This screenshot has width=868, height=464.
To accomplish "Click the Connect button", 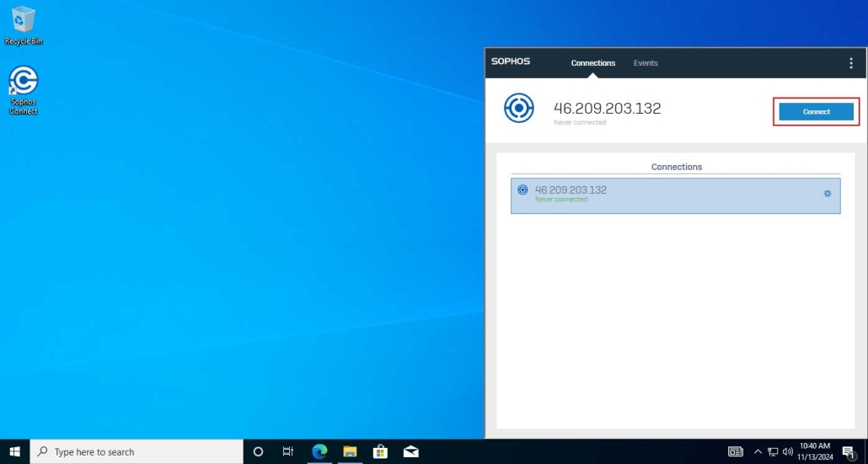I will coord(816,112).
